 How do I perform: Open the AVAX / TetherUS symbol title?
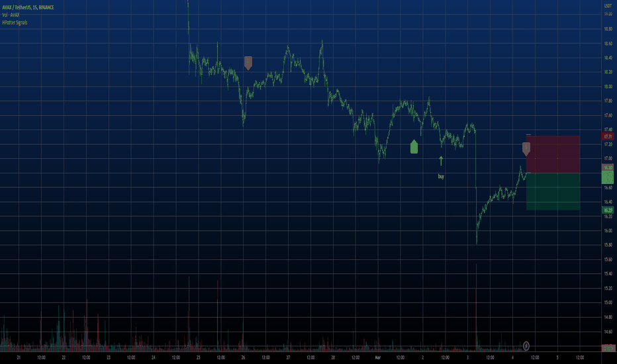(x=28, y=7)
